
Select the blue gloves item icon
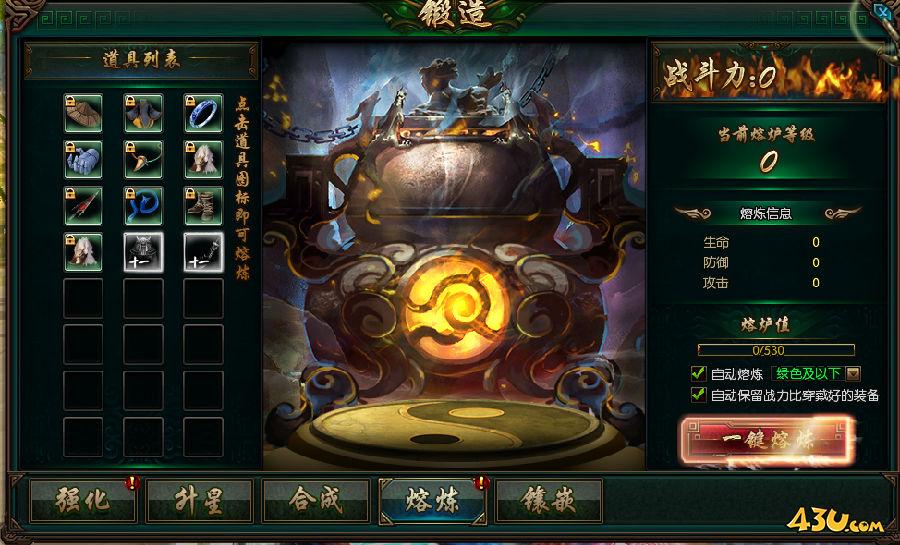[x=83, y=159]
